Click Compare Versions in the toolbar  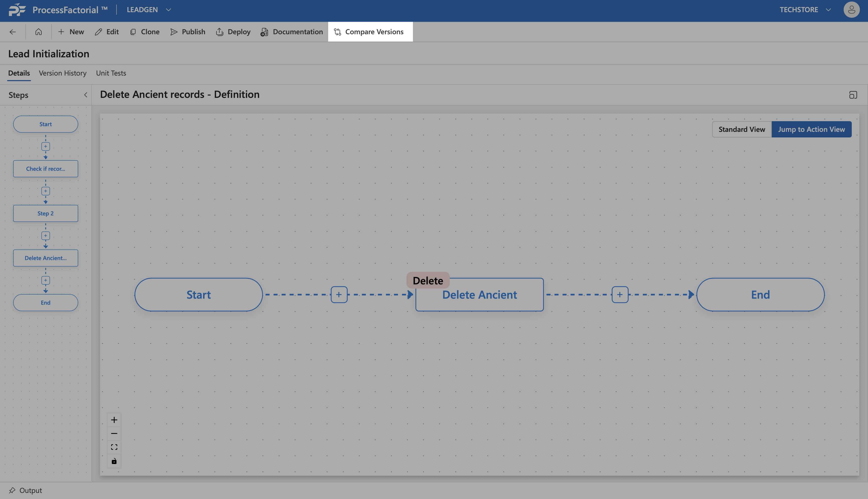pos(370,32)
